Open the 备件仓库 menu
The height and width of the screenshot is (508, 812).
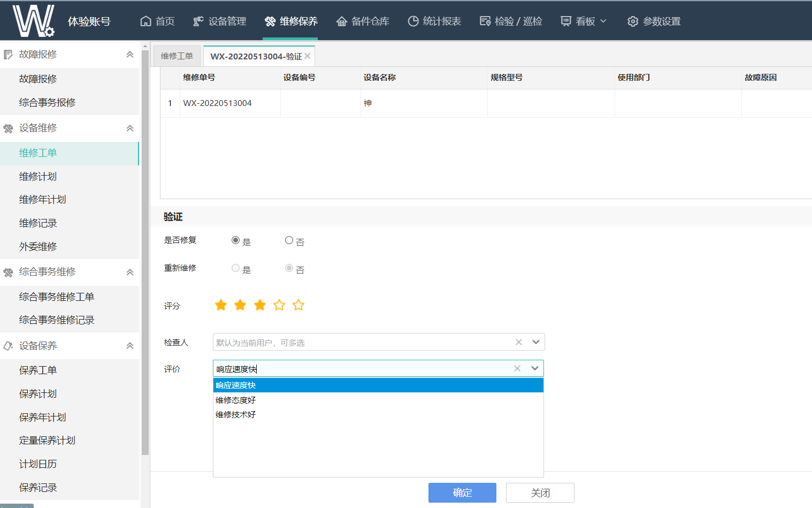pyautogui.click(x=363, y=21)
